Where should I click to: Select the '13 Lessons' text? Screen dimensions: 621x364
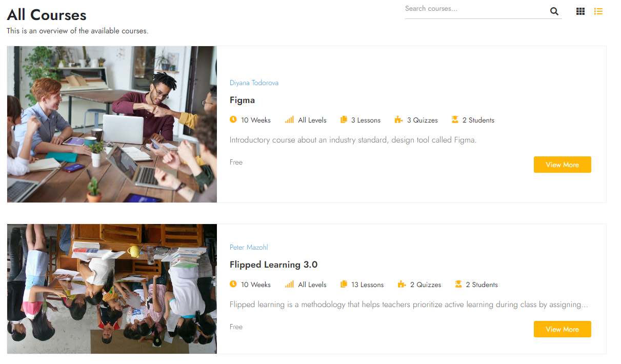[367, 285]
